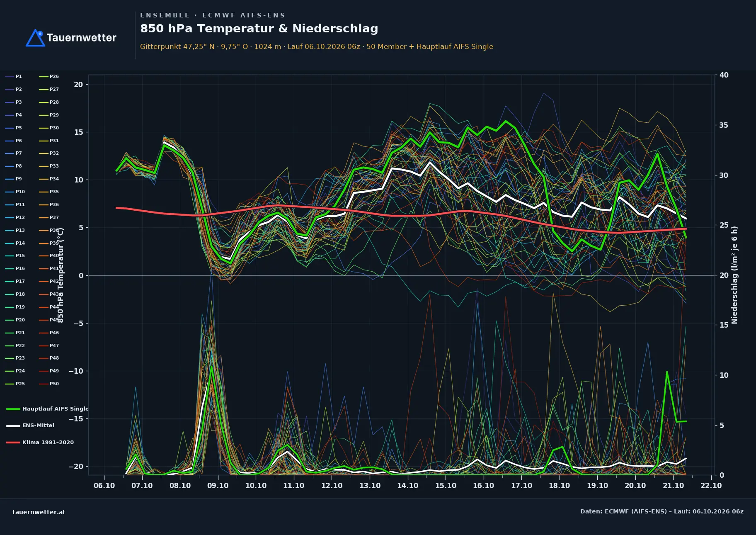Screen dimensions: 756x535
Task: Click the "ENSEMBLE · ECMWF AIFS-ENS" header line
Action: (x=213, y=15)
